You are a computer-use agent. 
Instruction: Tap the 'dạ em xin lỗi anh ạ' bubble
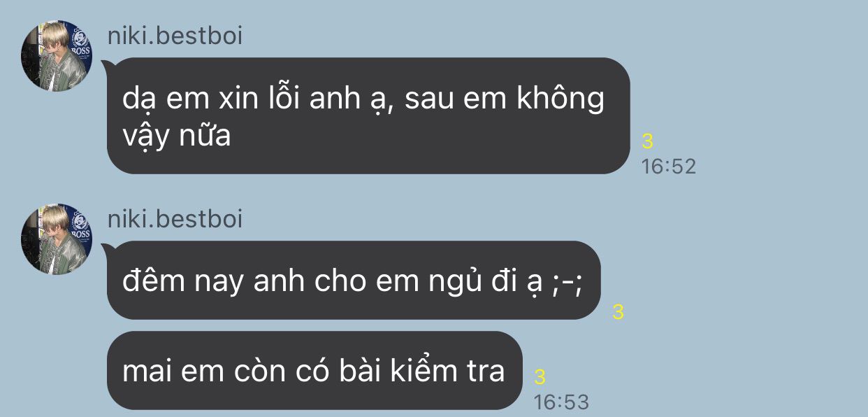(x=368, y=115)
